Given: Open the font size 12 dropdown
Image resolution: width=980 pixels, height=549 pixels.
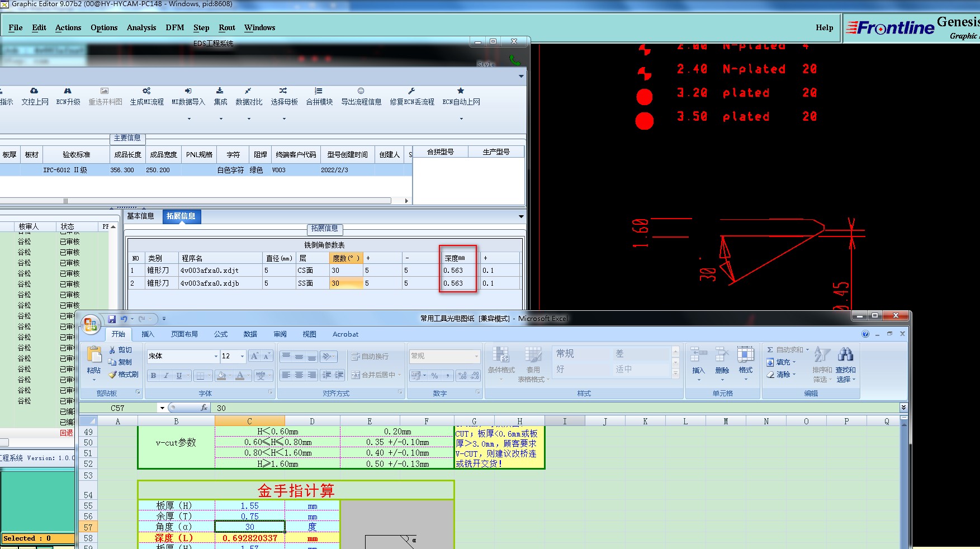Looking at the screenshot, I should (x=242, y=356).
